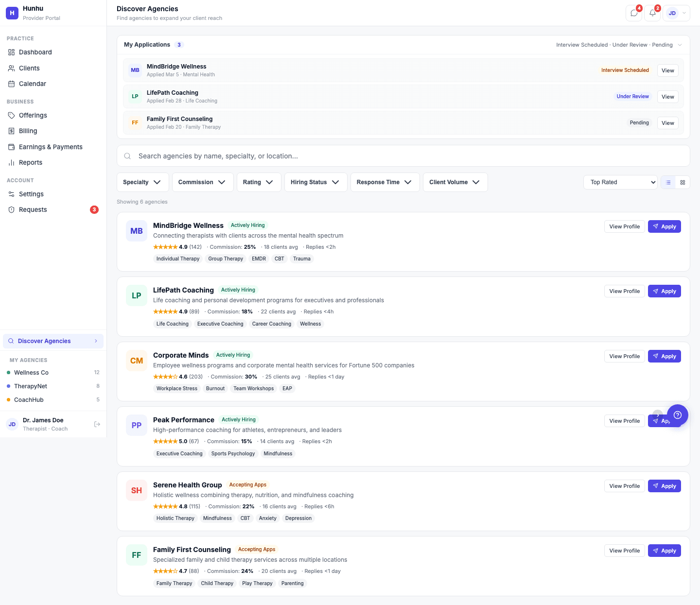This screenshot has width=700, height=605.
Task: Switch results to list view
Action: click(x=668, y=182)
